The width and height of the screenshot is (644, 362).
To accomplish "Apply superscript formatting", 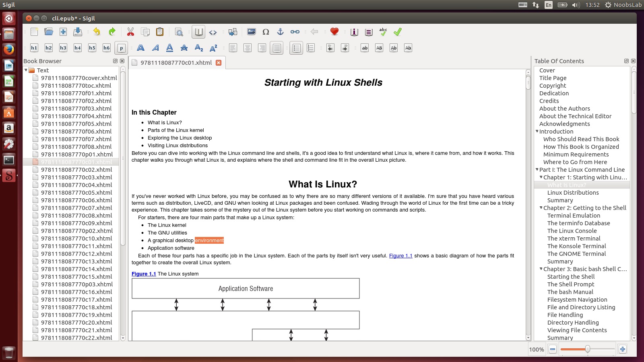I will pos(213,48).
